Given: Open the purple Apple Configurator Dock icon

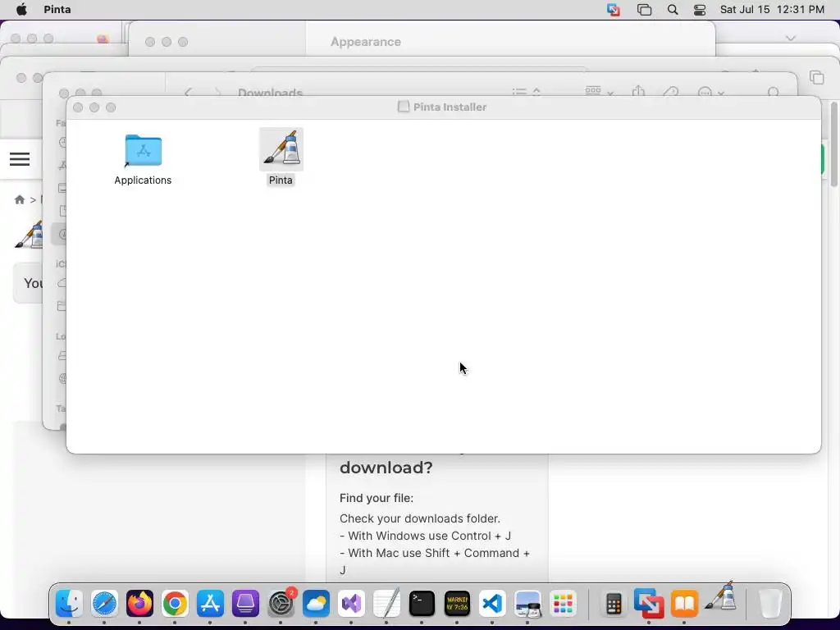Looking at the screenshot, I should 245,604.
